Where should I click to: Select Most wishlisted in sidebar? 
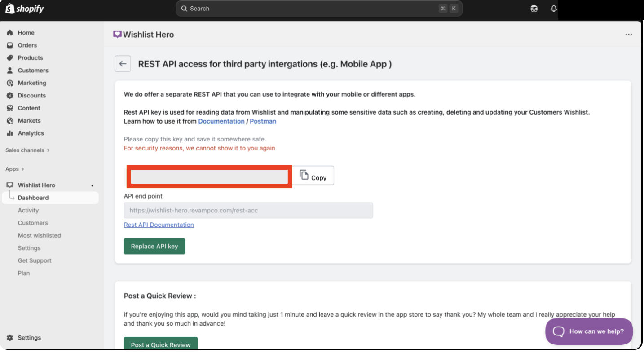tap(40, 235)
